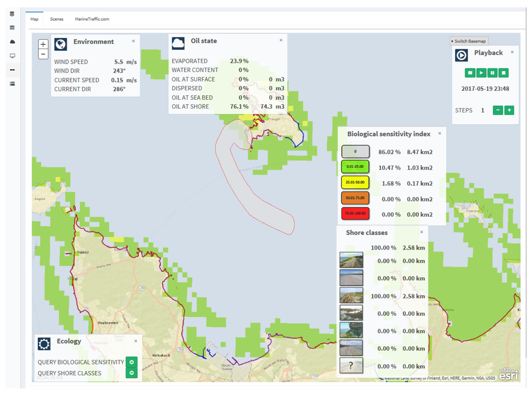Image resolution: width=532 pixels, height=394 pixels.
Task: Stop the simulation playback
Action: coord(503,73)
